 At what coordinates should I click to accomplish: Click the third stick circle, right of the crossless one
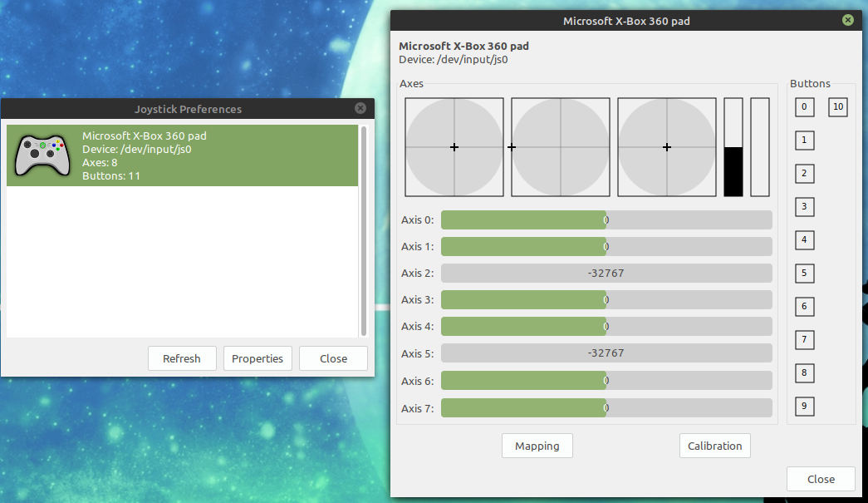point(667,147)
